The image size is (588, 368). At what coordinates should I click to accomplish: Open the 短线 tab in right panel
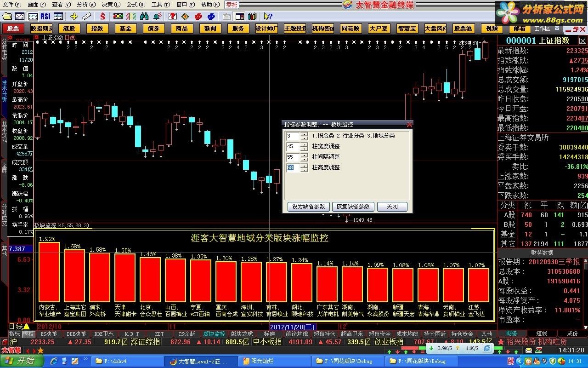(x=542, y=333)
